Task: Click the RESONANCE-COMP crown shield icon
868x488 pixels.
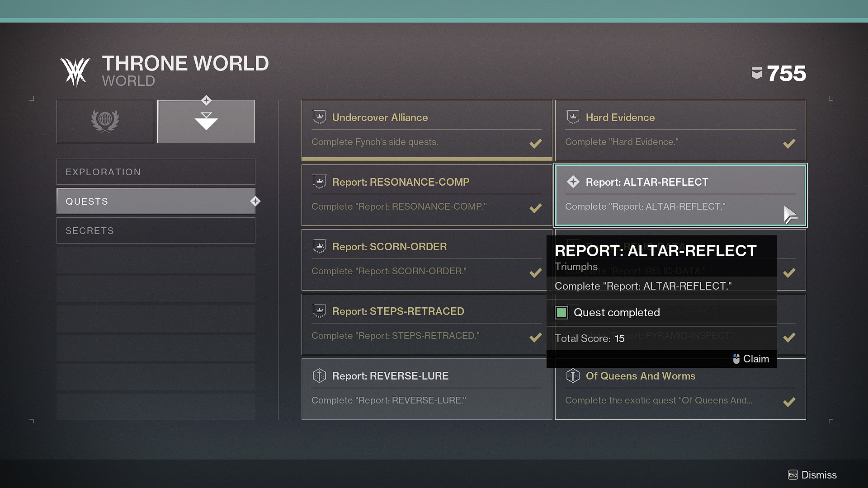Action: tap(320, 182)
